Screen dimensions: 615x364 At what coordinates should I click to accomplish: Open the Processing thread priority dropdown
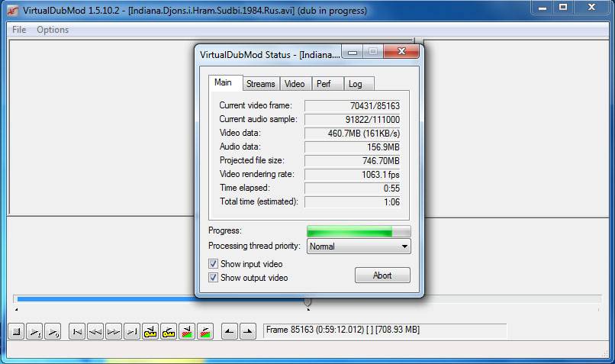pyautogui.click(x=359, y=246)
